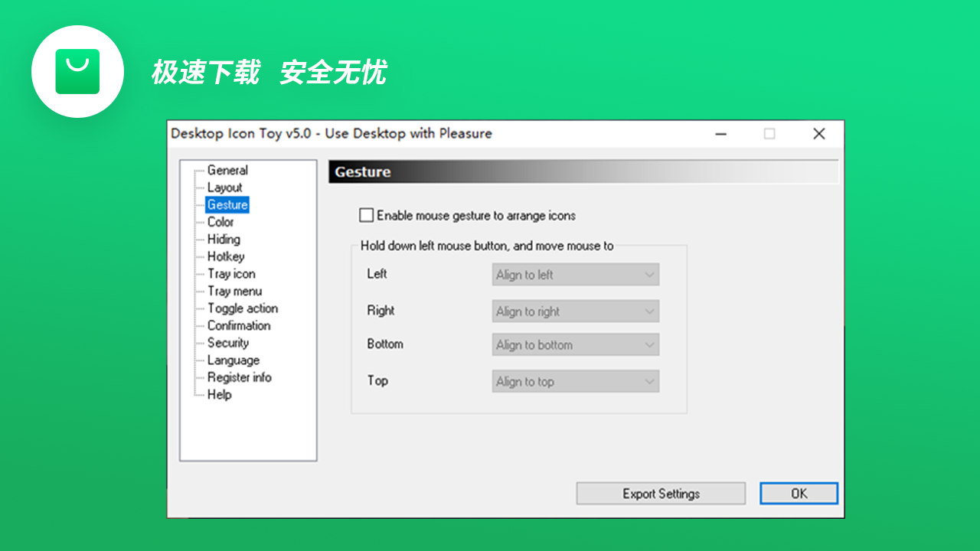980x551 pixels.
Task: Click the Export Settings button
Action: coord(660,493)
